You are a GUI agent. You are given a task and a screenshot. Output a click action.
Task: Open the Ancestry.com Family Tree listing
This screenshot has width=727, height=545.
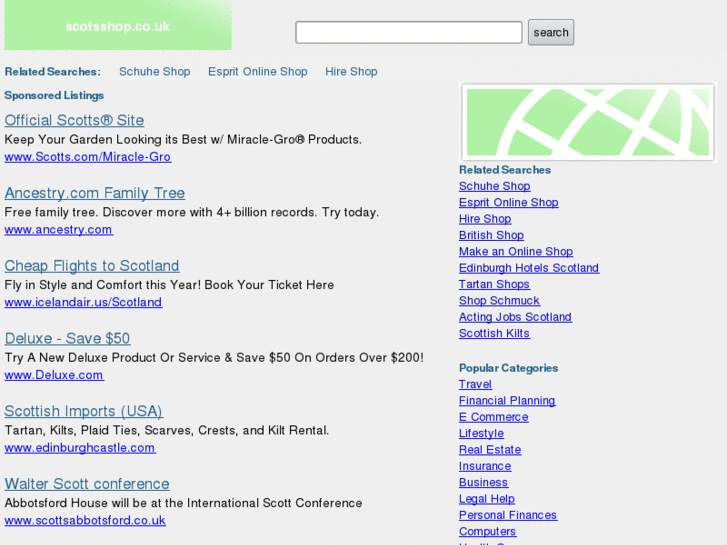click(x=95, y=193)
